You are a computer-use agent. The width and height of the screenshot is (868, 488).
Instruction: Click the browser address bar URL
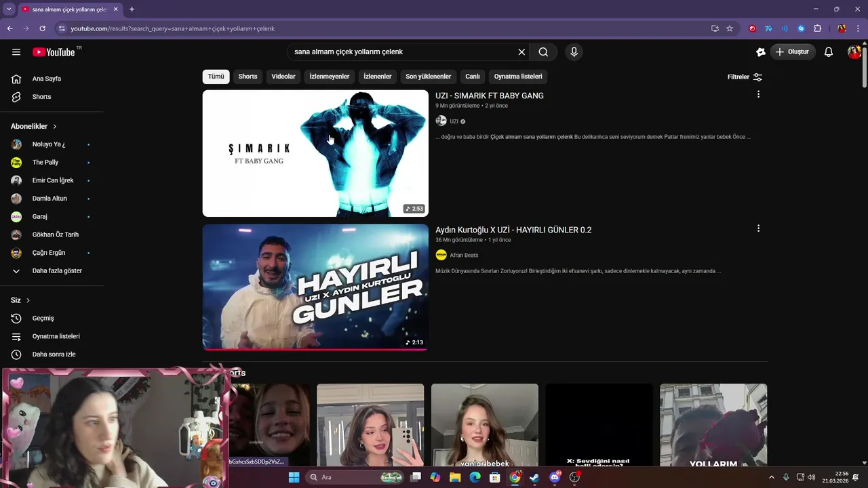[x=172, y=28]
